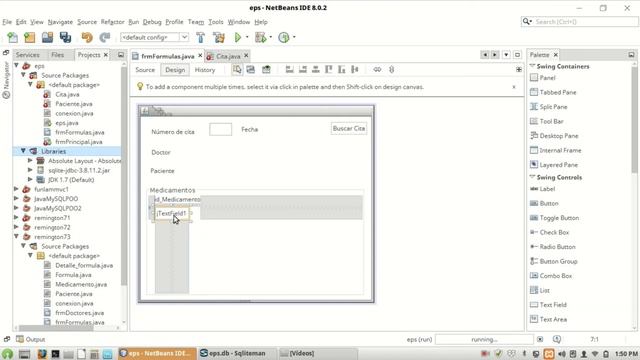Dismiss the multiple-component hint bar
The width and height of the screenshot is (640, 360).
(x=514, y=87)
